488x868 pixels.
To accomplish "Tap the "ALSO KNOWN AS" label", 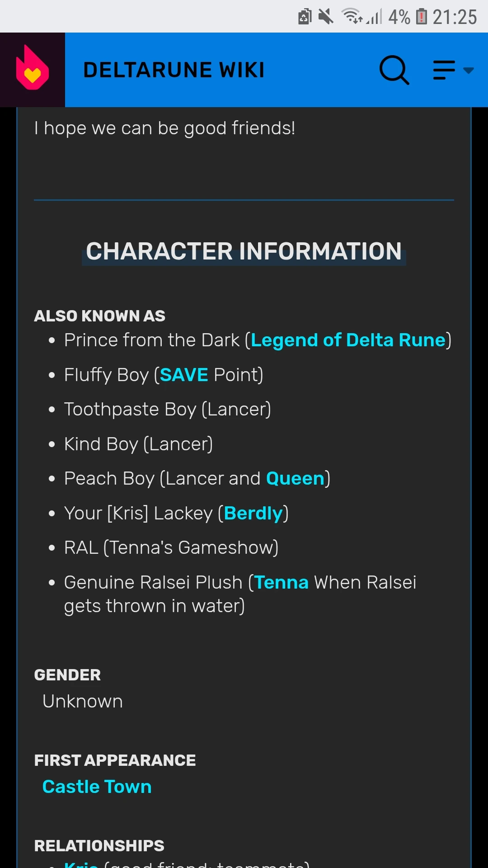I will pos(99,316).
